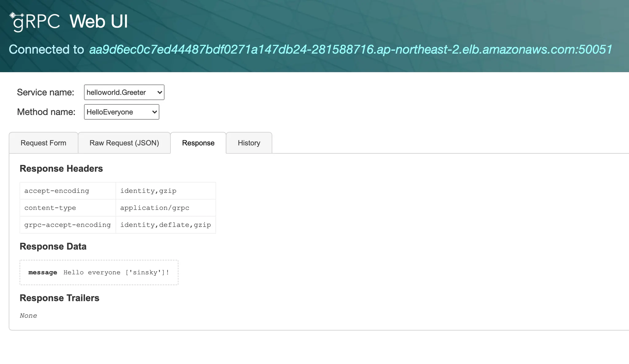This screenshot has width=629, height=364.
Task: Click the connected server address link
Action: point(350,49)
